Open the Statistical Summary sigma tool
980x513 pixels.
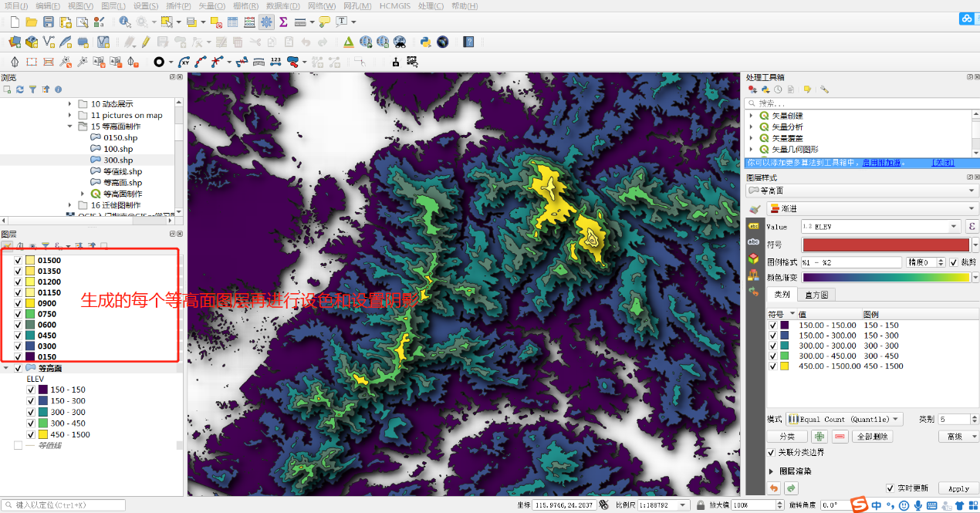pos(283,22)
